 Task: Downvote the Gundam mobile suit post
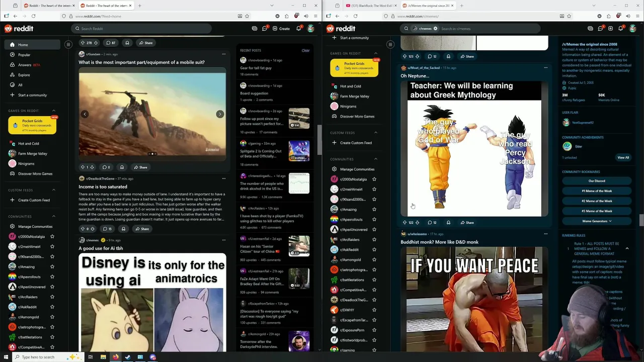[x=93, y=167]
